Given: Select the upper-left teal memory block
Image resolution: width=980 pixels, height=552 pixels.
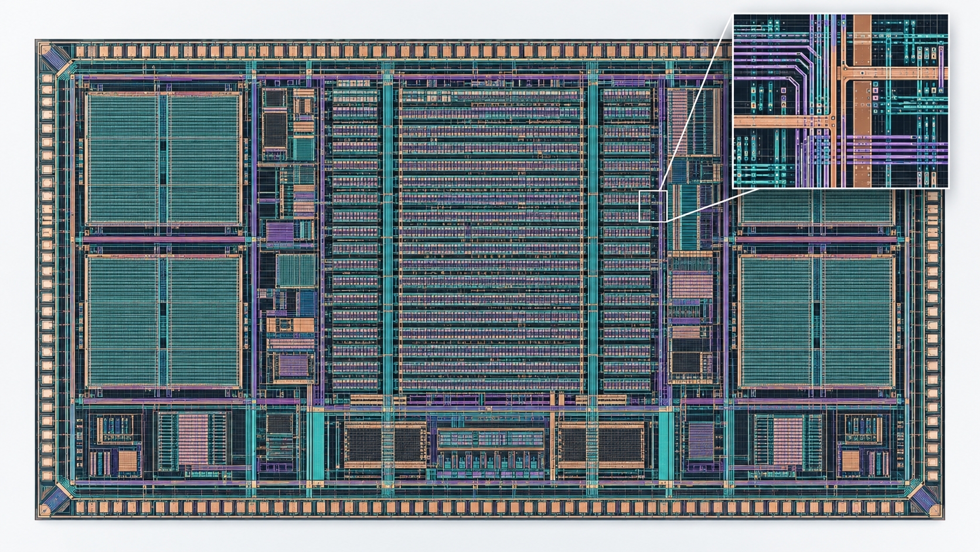Looking at the screenshot, I should tap(164, 158).
